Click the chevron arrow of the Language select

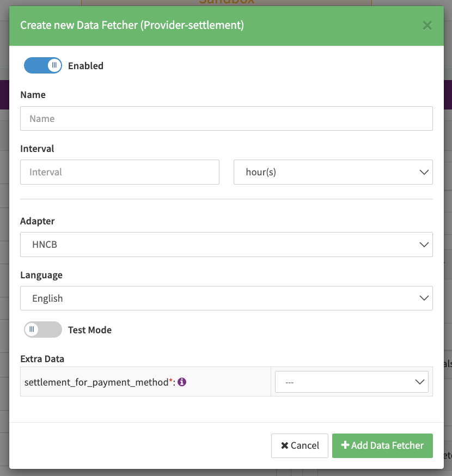[x=424, y=298]
